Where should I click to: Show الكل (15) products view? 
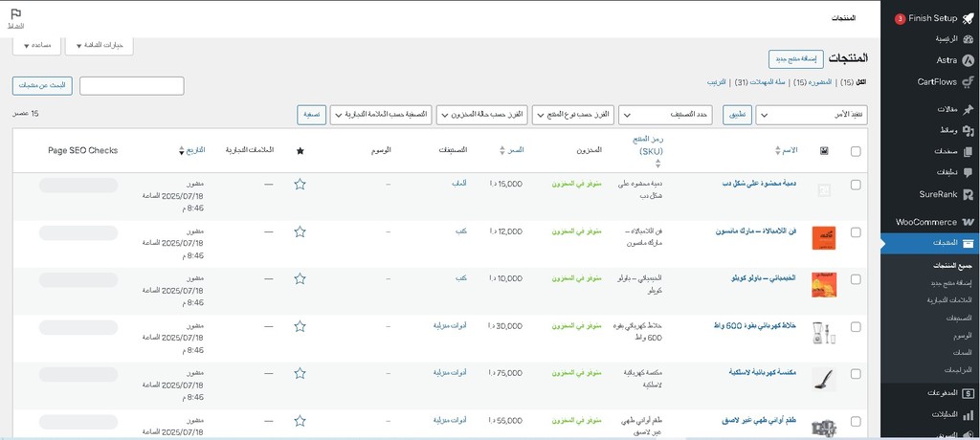855,82
